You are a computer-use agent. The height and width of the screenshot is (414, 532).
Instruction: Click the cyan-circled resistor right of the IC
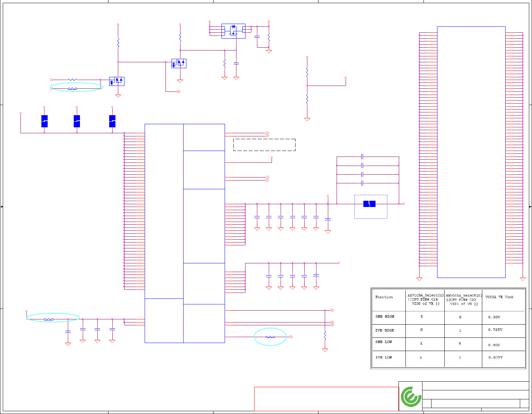point(270,337)
